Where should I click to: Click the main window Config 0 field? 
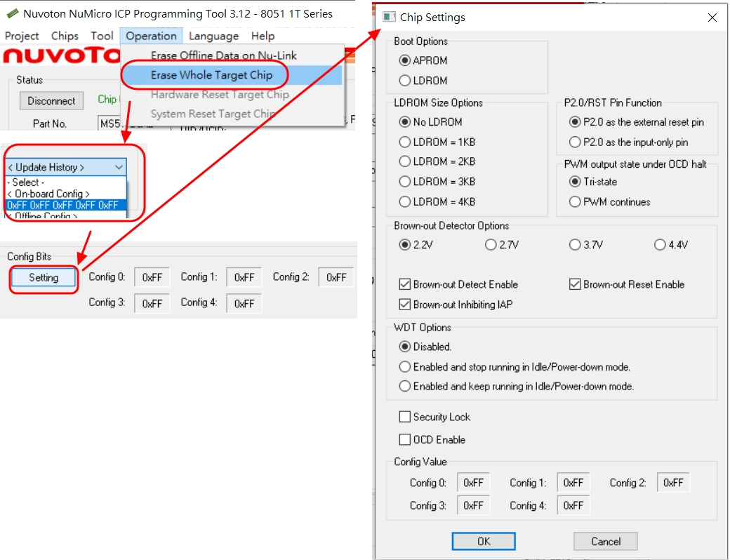click(x=152, y=277)
